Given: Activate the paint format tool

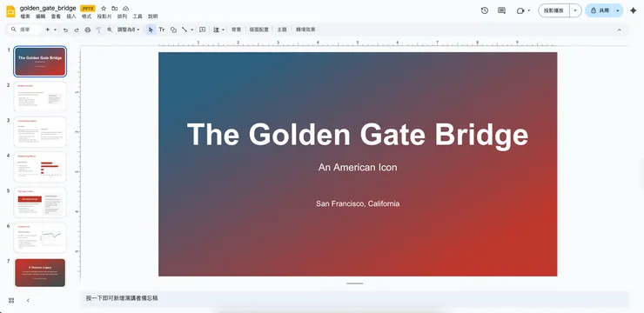Looking at the screenshot, I should (x=98, y=30).
